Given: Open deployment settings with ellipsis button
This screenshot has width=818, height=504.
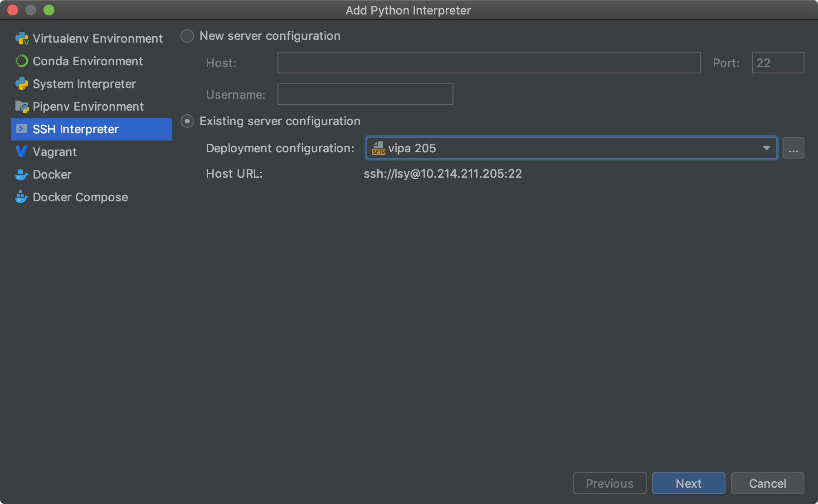Looking at the screenshot, I should point(793,148).
